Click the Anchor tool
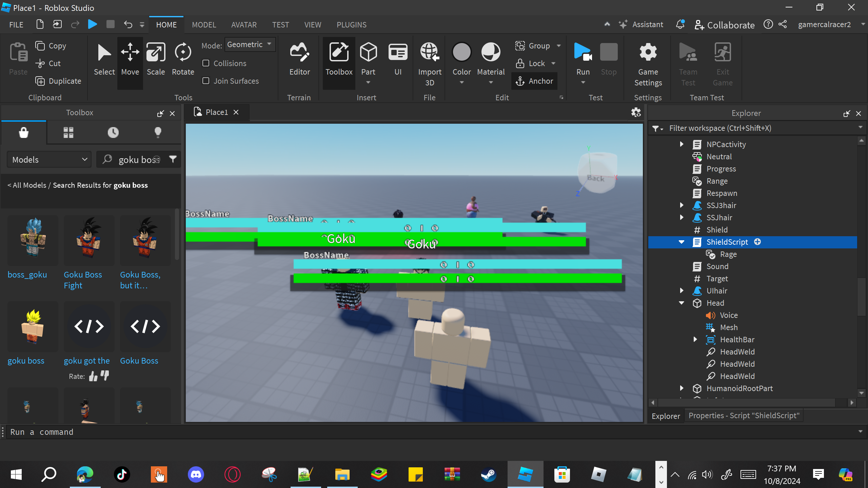The width and height of the screenshot is (868, 488). [x=534, y=81]
